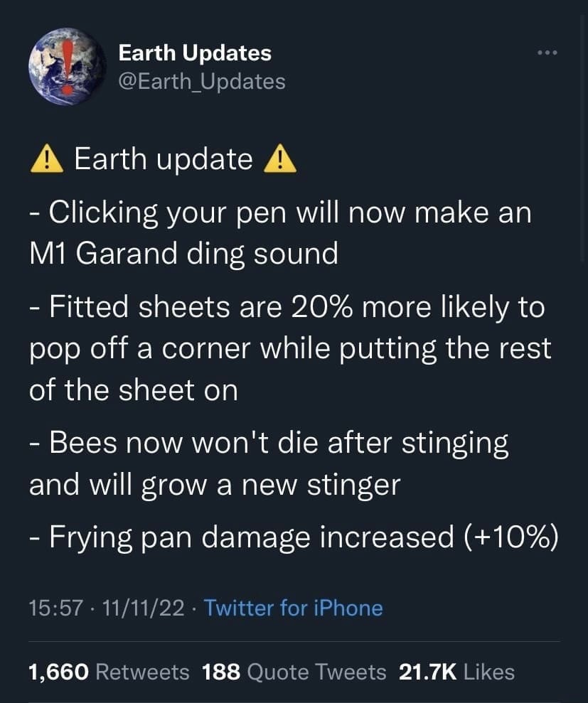Viewport: 588px width, 703px height.
Task: Click the warning emoji after "Earth update"
Action: tap(279, 161)
